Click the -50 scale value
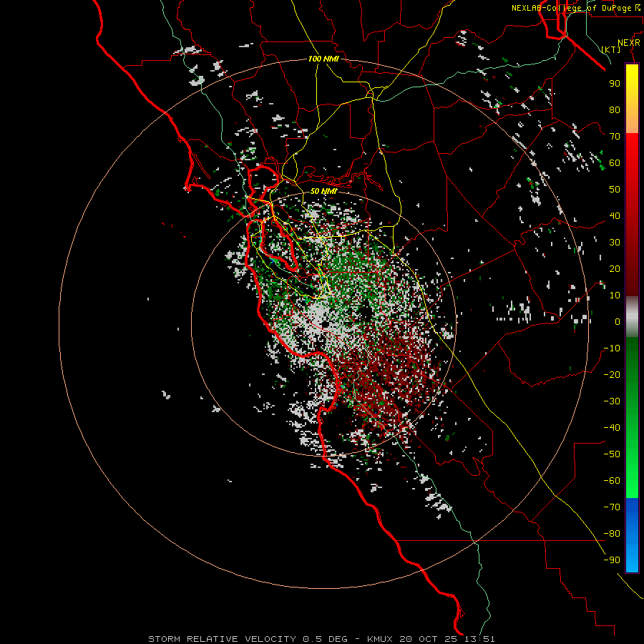This screenshot has height=644, width=644. 612,454
